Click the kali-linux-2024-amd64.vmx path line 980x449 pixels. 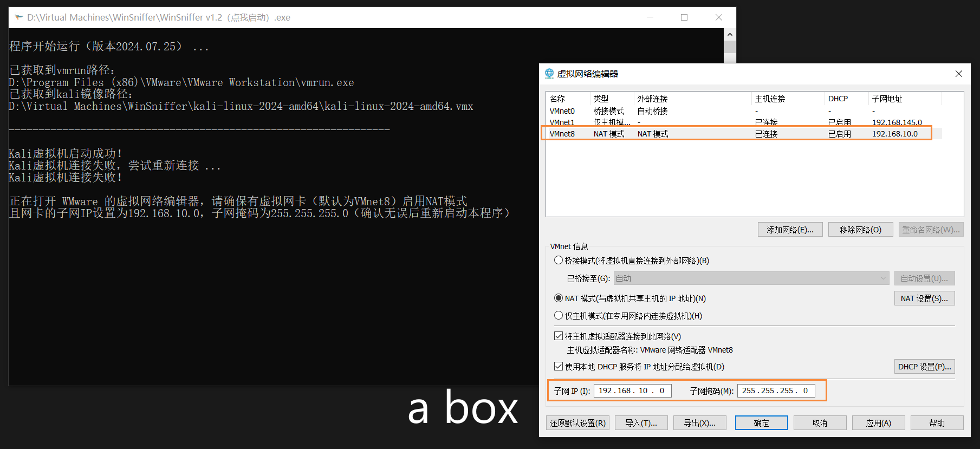click(241, 106)
